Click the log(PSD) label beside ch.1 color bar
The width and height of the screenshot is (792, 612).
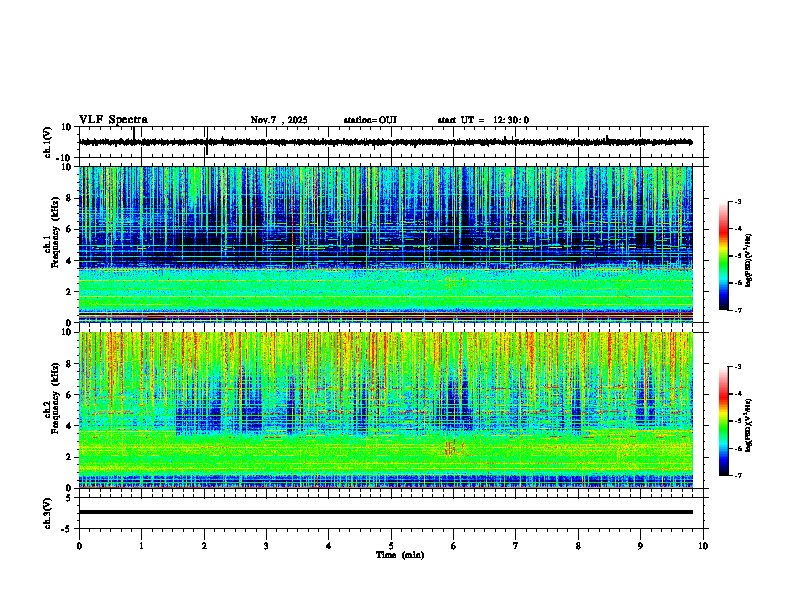749,261
